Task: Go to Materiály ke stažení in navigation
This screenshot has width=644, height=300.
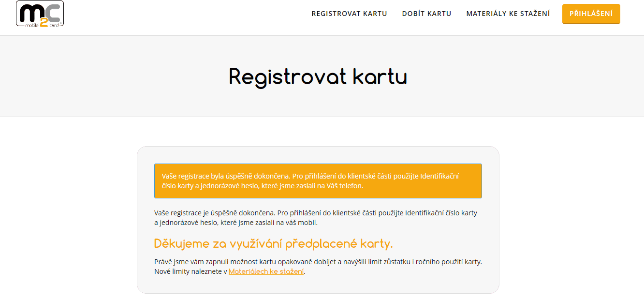Action: pyautogui.click(x=508, y=14)
